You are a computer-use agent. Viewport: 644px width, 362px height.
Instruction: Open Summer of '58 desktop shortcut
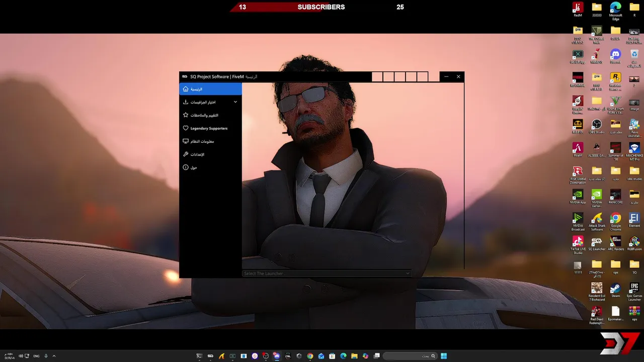click(x=615, y=151)
